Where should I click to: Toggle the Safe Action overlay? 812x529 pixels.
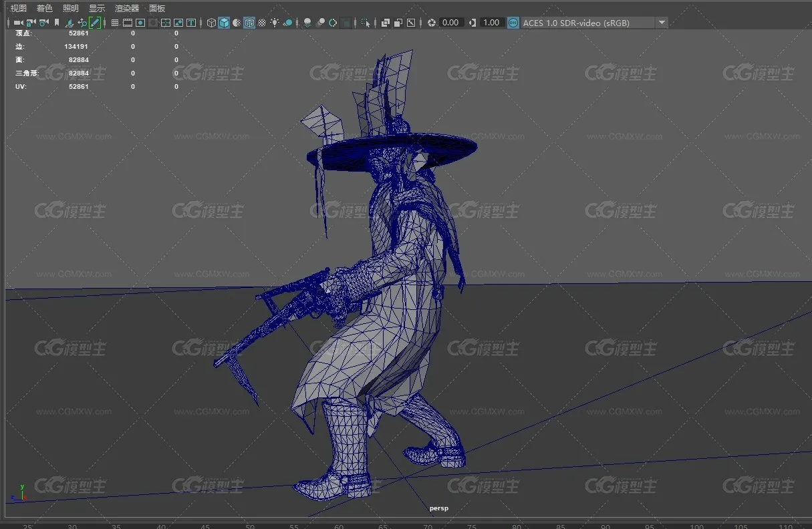point(178,23)
